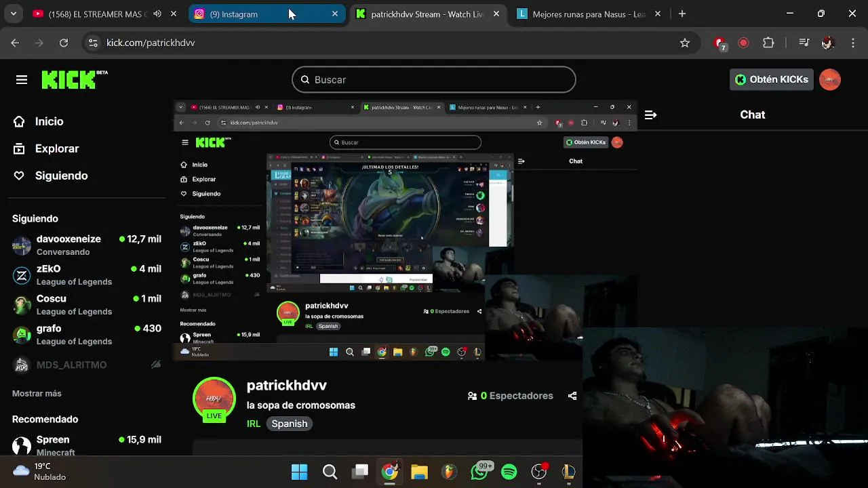Mute the YouTube tab via speaker icon

tap(157, 14)
